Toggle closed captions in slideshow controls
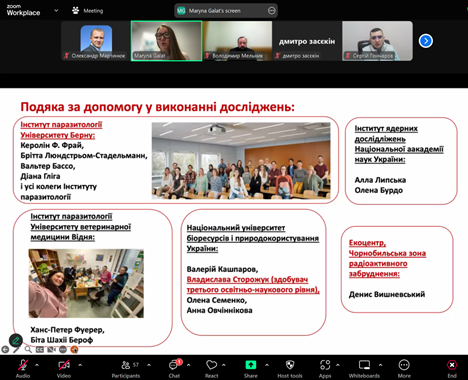468x380 pixels. 40,350
